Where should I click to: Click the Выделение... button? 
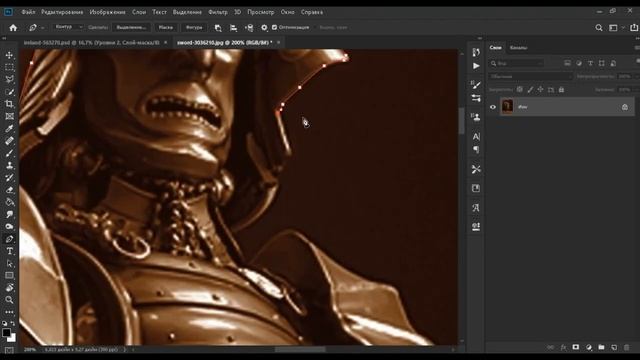point(131,27)
